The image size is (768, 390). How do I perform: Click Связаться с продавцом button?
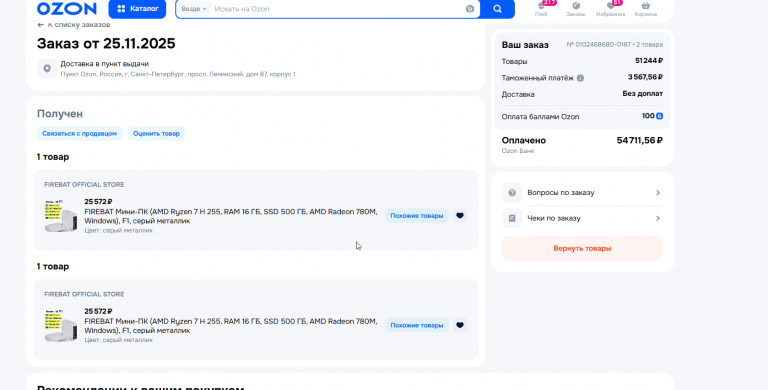click(x=79, y=133)
